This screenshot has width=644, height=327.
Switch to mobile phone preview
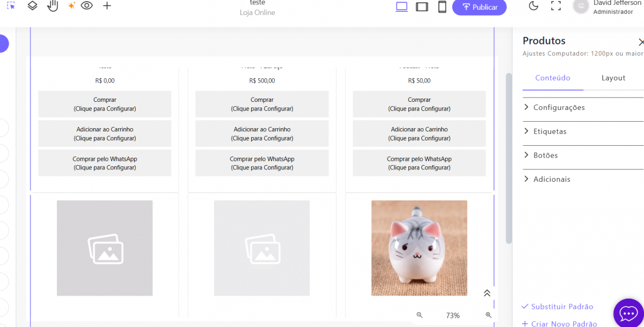tap(442, 7)
